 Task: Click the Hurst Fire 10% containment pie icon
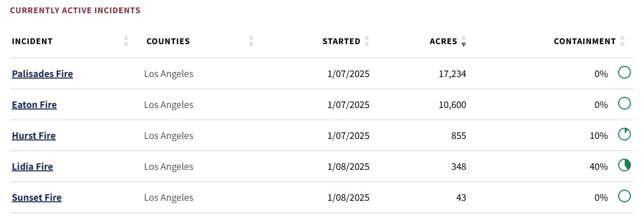(624, 134)
